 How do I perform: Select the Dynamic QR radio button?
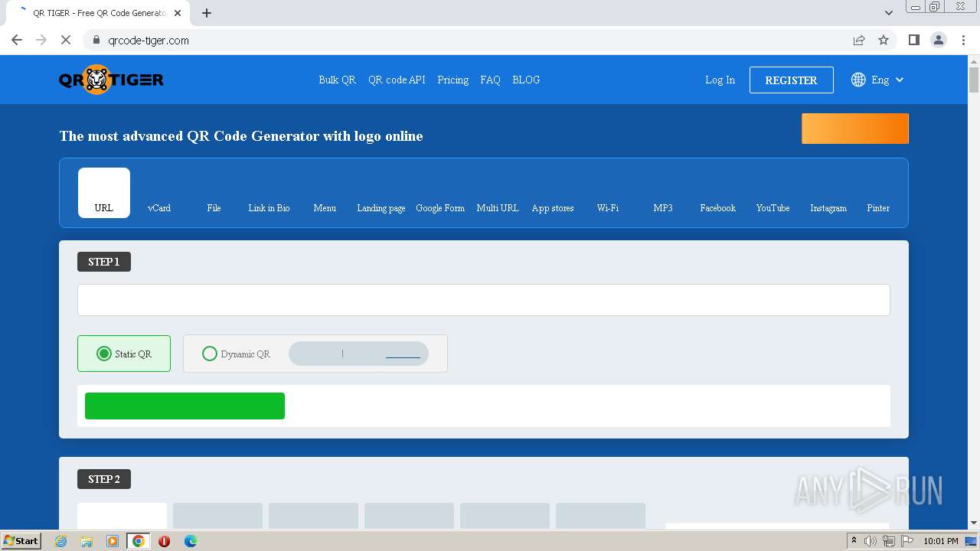pyautogui.click(x=209, y=354)
